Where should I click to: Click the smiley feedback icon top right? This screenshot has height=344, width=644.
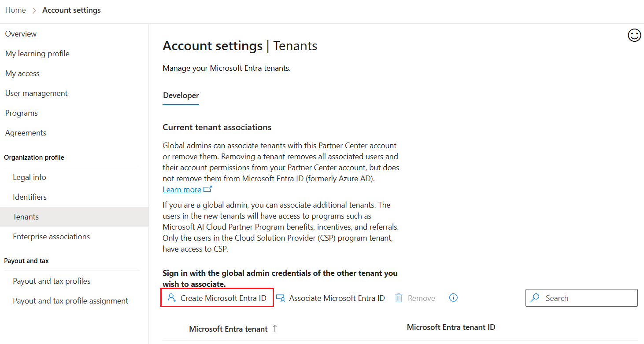634,35
